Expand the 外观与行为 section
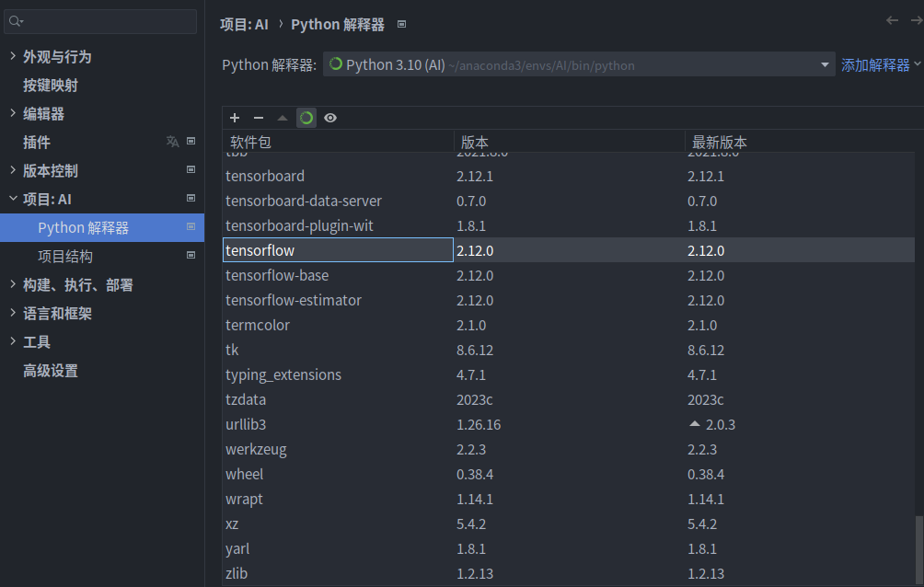 pos(13,55)
